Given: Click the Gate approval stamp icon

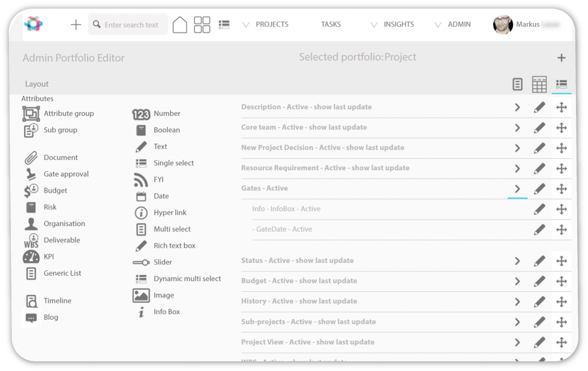Looking at the screenshot, I should click(x=31, y=174).
